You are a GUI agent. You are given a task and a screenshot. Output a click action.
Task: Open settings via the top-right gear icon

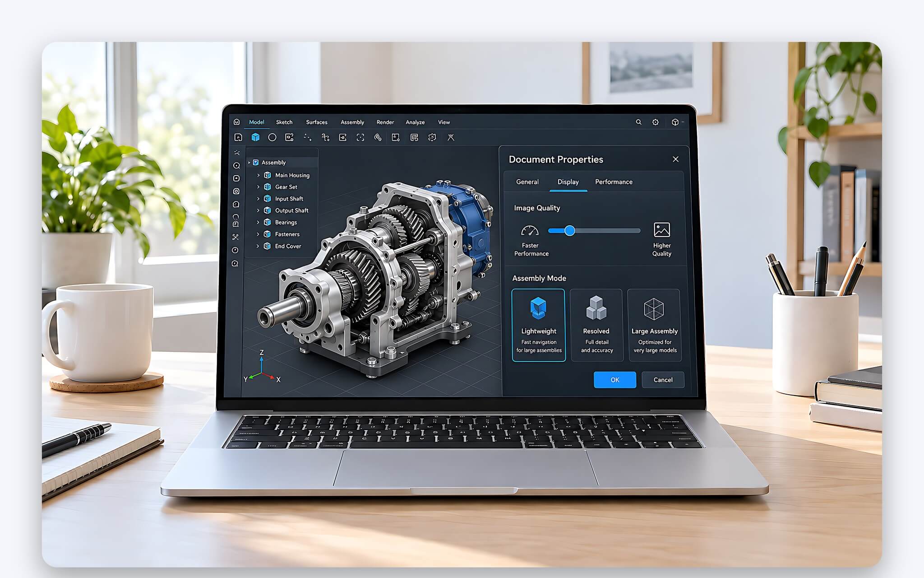click(656, 122)
